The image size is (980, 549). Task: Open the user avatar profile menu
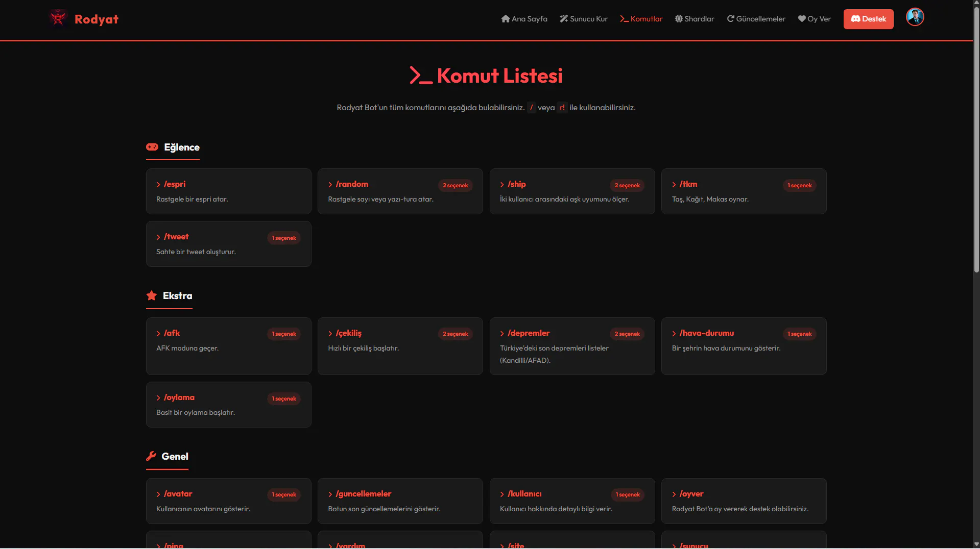915,17
